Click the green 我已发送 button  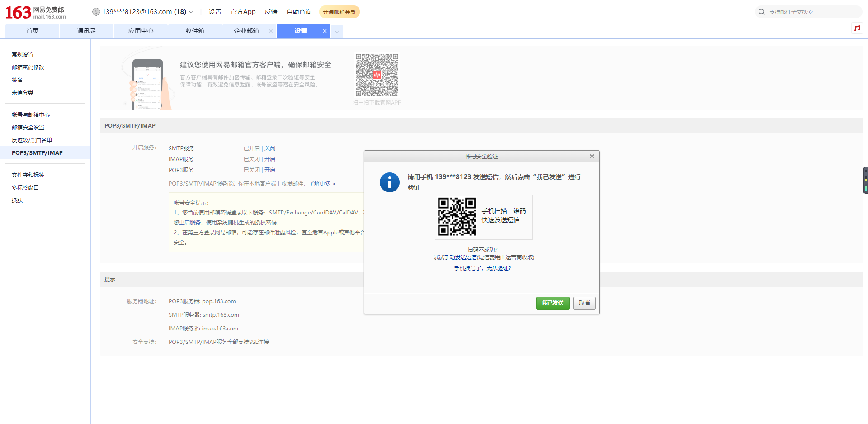pyautogui.click(x=552, y=303)
